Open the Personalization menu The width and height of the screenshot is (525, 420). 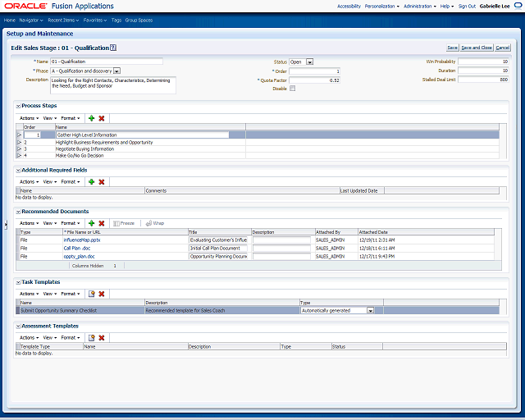(x=382, y=6)
